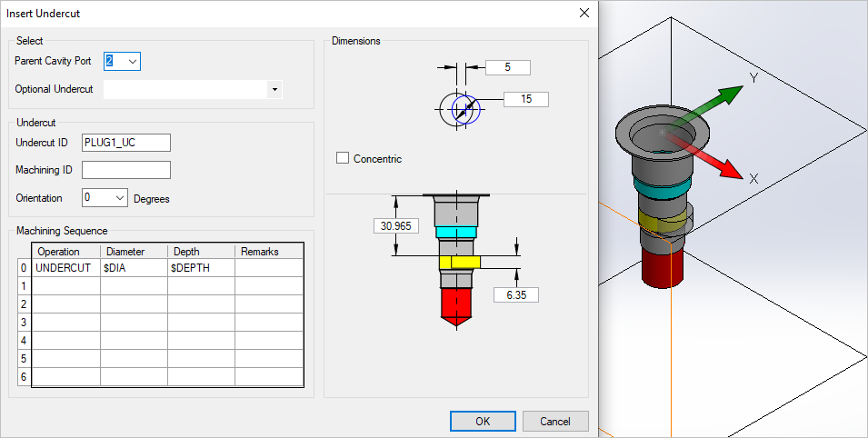Image resolution: width=868 pixels, height=438 pixels.
Task: Click the Undercut ID text field
Action: (126, 142)
